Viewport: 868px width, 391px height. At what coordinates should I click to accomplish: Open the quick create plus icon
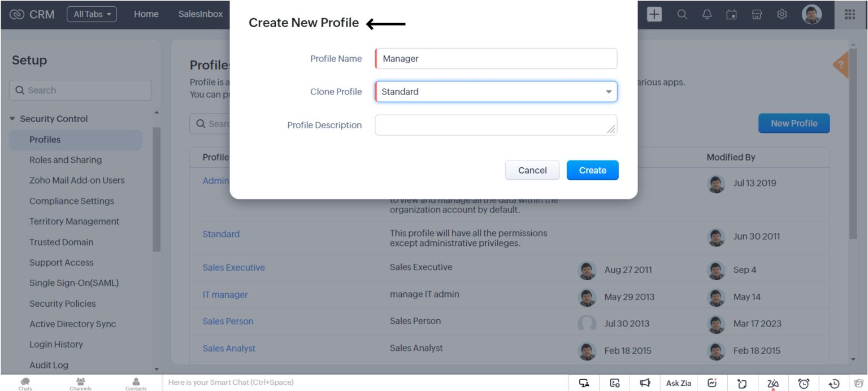point(654,14)
